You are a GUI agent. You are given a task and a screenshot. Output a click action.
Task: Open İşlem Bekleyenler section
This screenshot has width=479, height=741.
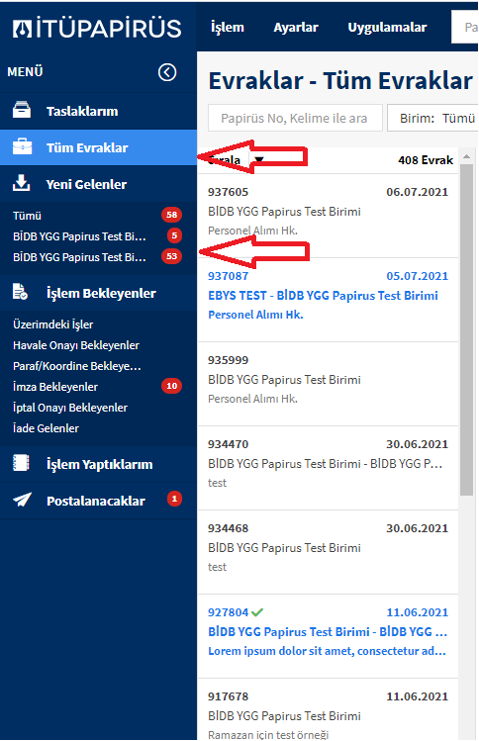(98, 293)
